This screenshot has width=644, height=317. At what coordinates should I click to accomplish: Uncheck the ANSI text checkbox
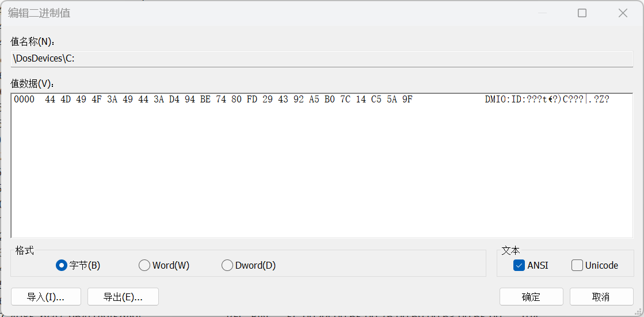[x=519, y=265]
